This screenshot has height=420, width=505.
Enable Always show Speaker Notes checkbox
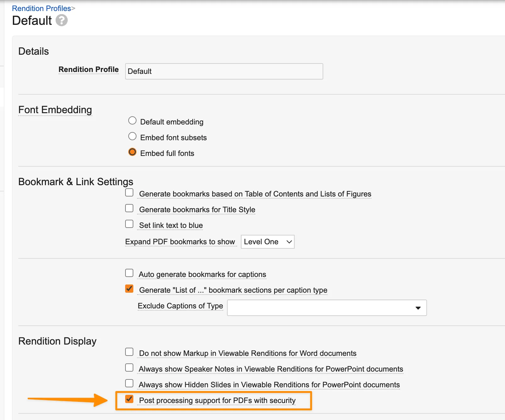click(x=129, y=368)
